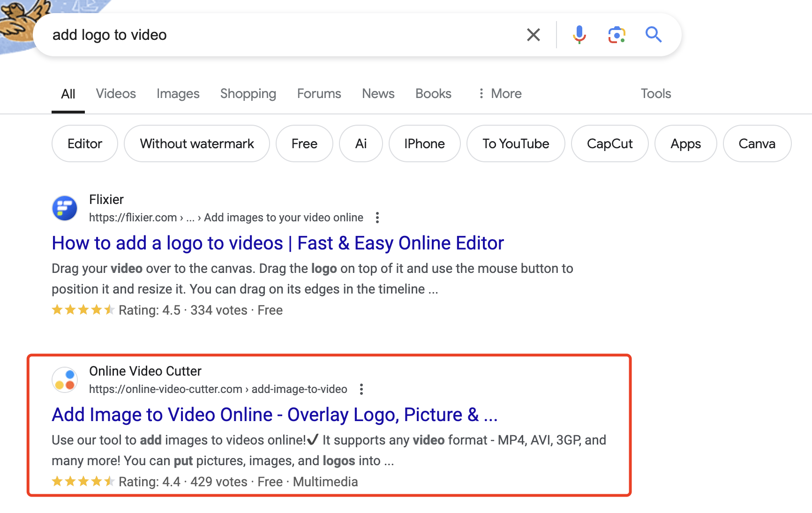Submit search with the magnifying glass icon
Viewport: 812px width, 513px height.
[x=654, y=35]
